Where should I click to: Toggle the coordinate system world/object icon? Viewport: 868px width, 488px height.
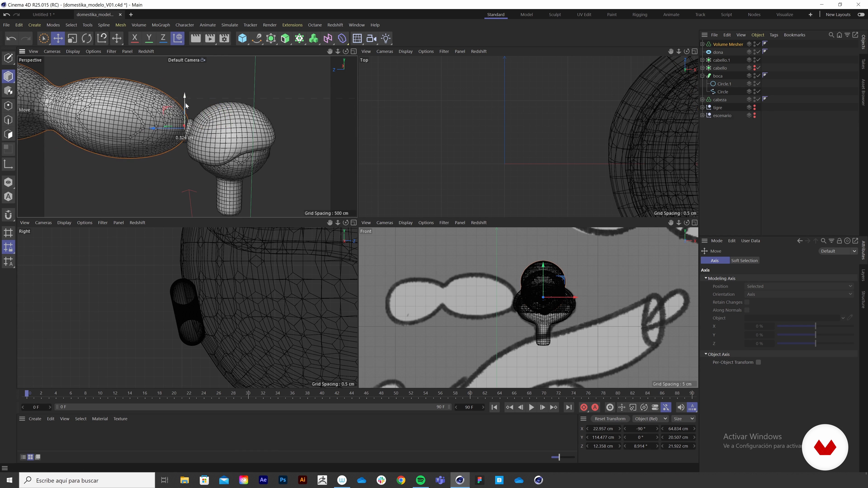pos(178,38)
